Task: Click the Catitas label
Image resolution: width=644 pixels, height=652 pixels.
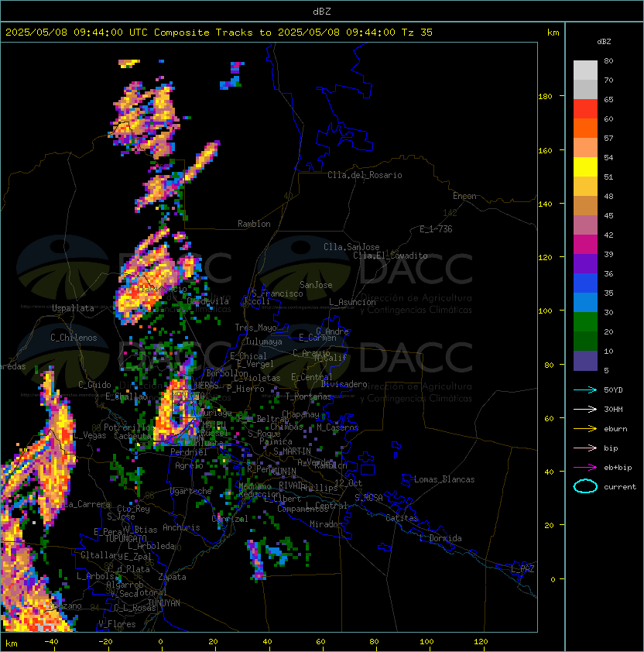Action: pyautogui.click(x=402, y=518)
